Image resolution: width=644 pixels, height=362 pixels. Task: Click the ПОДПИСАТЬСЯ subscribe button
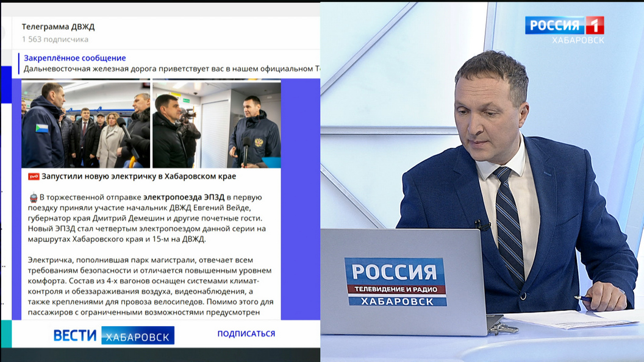coord(246,334)
